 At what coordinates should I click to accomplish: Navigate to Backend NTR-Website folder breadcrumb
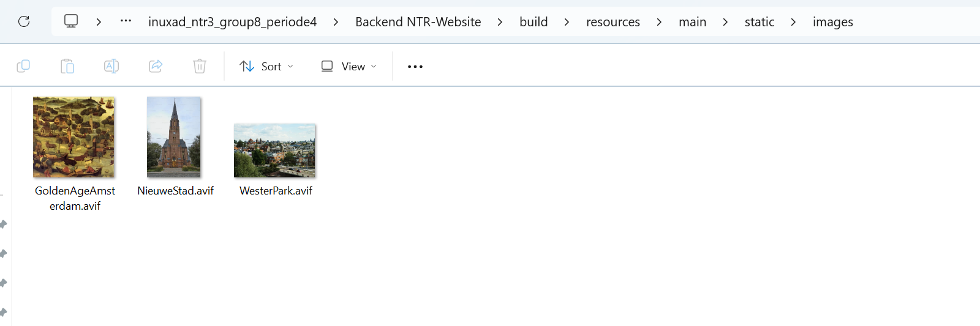click(418, 22)
